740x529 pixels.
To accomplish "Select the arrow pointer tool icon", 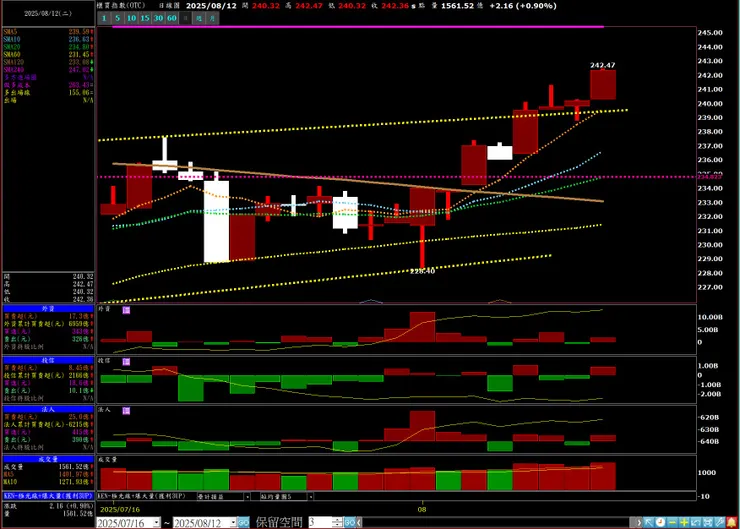I will 648,522.
